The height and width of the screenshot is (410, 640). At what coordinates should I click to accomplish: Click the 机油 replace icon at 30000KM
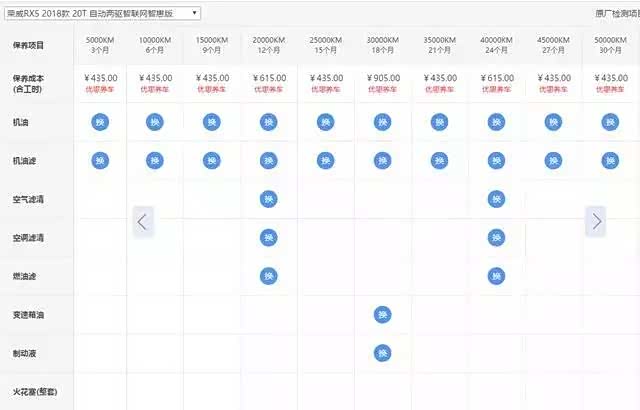382,122
